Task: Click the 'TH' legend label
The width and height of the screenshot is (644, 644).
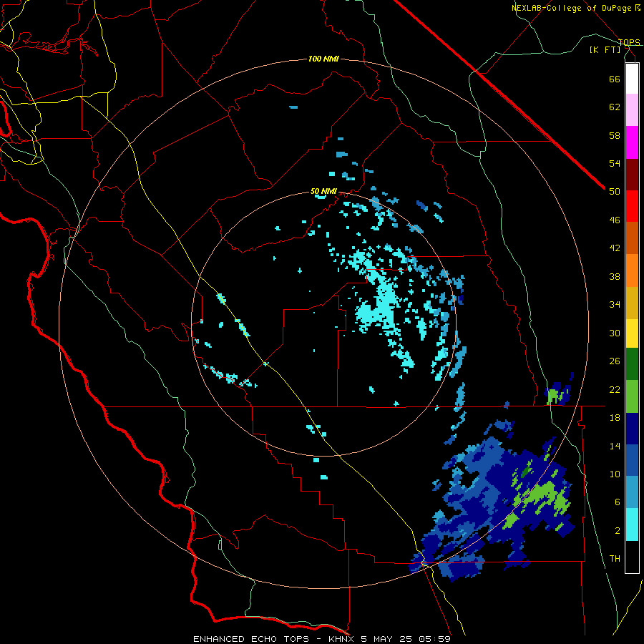Action: click(615, 558)
